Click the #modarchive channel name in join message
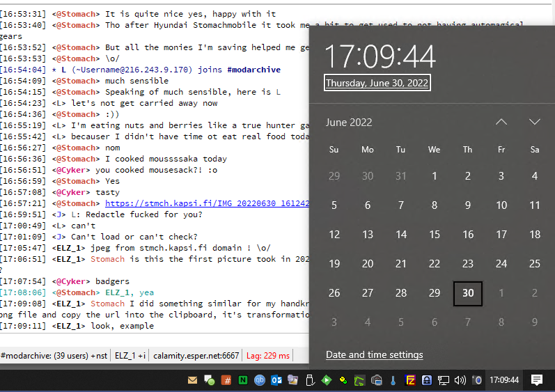Screen dimensions: 555x392 [x=253, y=70]
